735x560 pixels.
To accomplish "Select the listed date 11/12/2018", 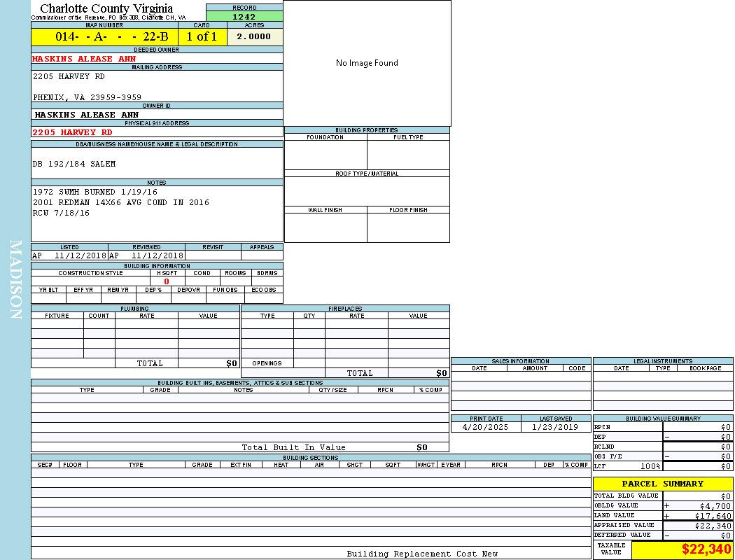I will tap(80, 255).
